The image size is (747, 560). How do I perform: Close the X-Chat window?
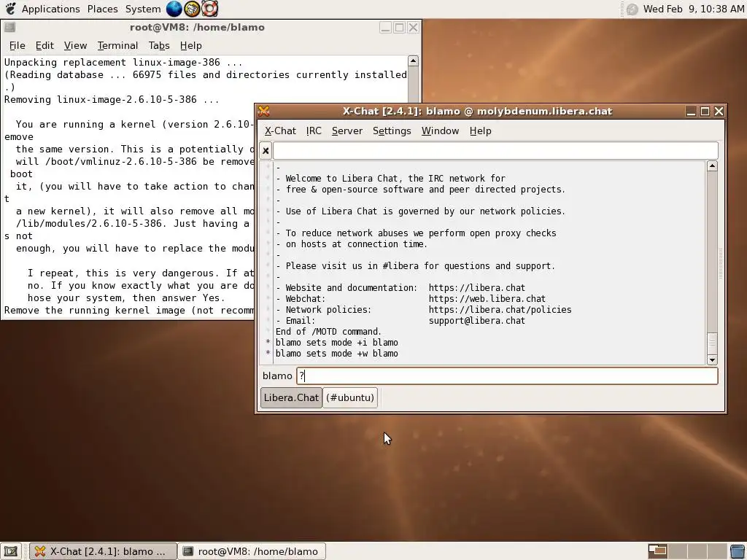pos(719,112)
